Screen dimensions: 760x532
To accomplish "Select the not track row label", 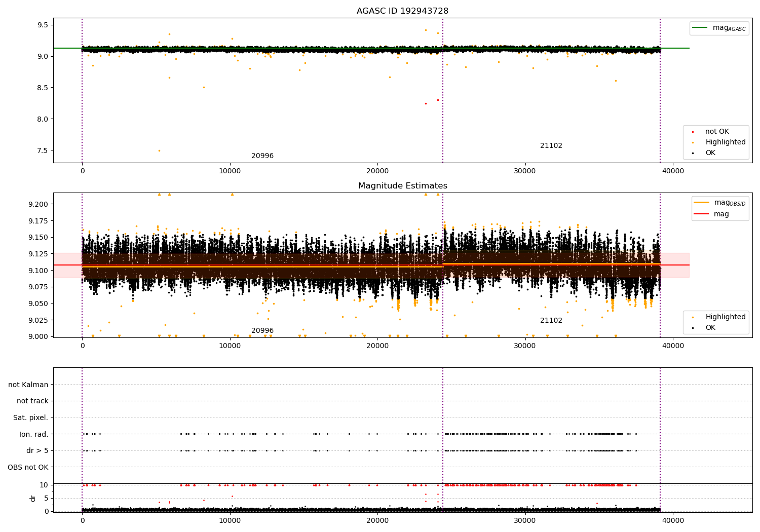I will click(32, 401).
